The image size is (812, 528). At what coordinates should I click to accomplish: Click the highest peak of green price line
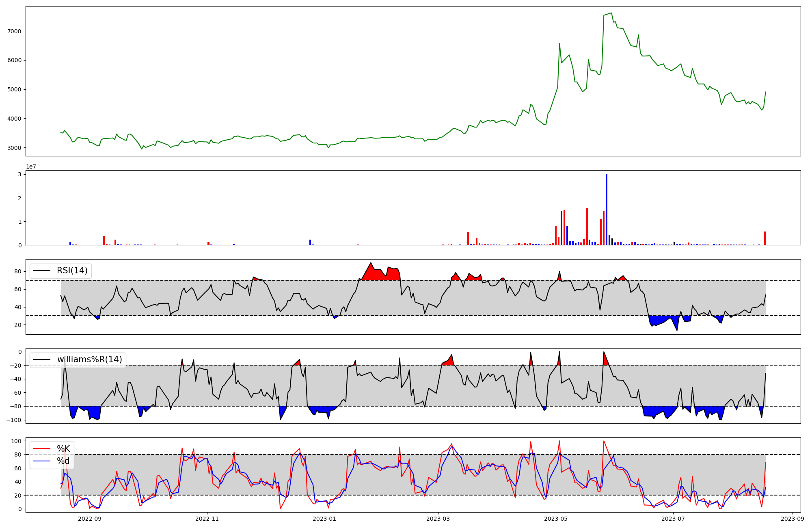[611, 13]
